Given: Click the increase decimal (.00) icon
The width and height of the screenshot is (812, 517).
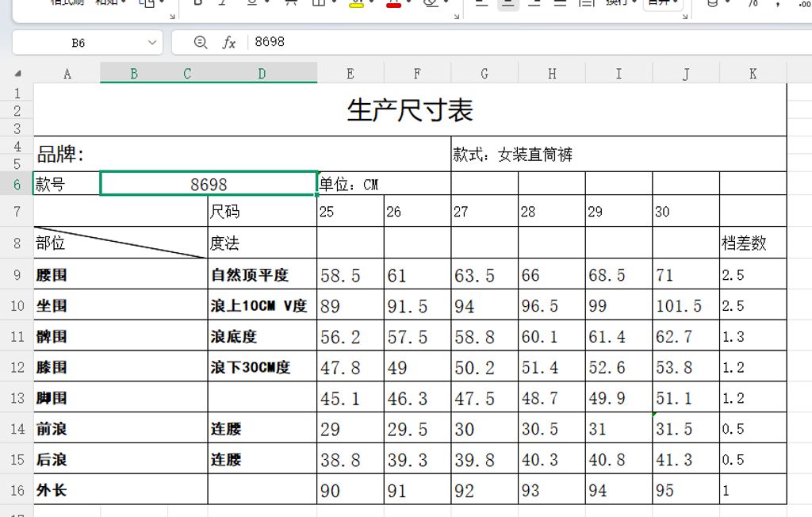Looking at the screenshot, I should pyautogui.click(x=802, y=4).
